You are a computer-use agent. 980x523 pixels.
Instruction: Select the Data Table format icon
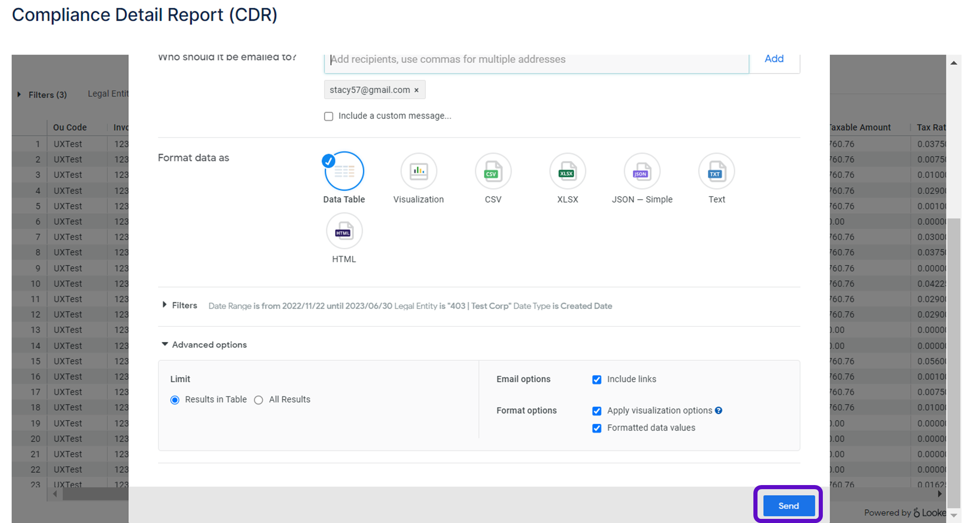point(344,171)
